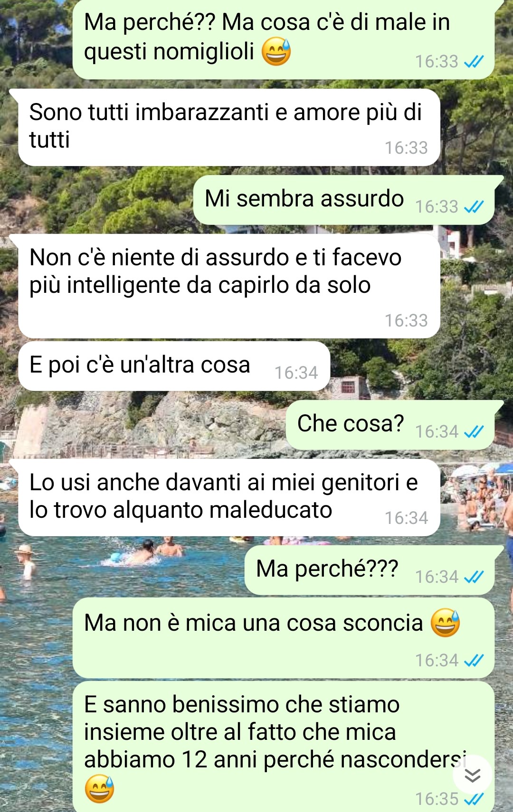Tap message "Lo usi anche davanti ai miei genitori"

coord(229,497)
